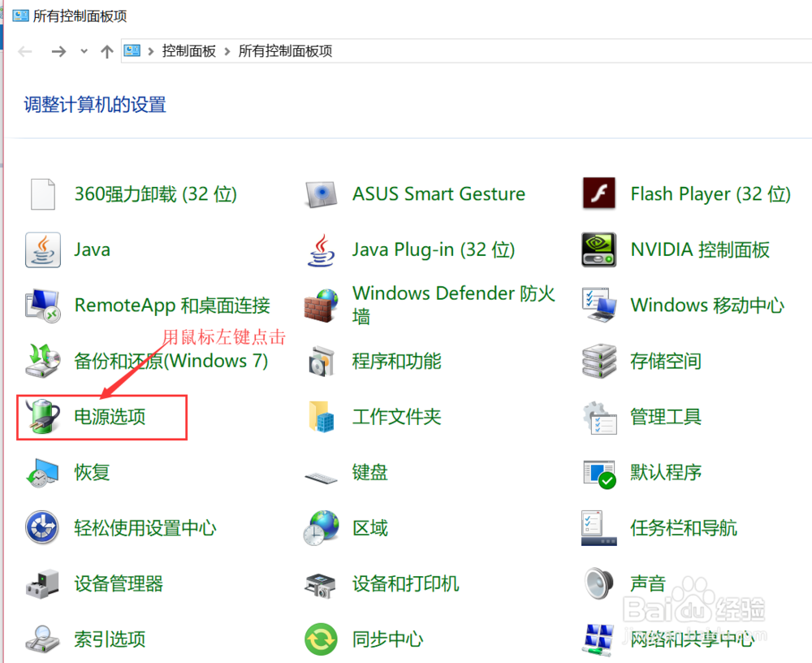Click the 程序和功能 box icon
The width and height of the screenshot is (812, 663).
point(321,362)
